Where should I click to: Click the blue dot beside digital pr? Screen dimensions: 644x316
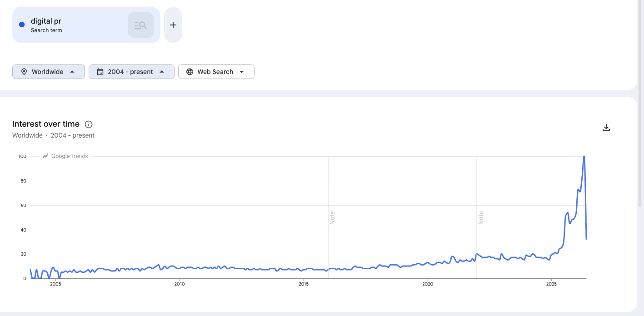pos(22,25)
